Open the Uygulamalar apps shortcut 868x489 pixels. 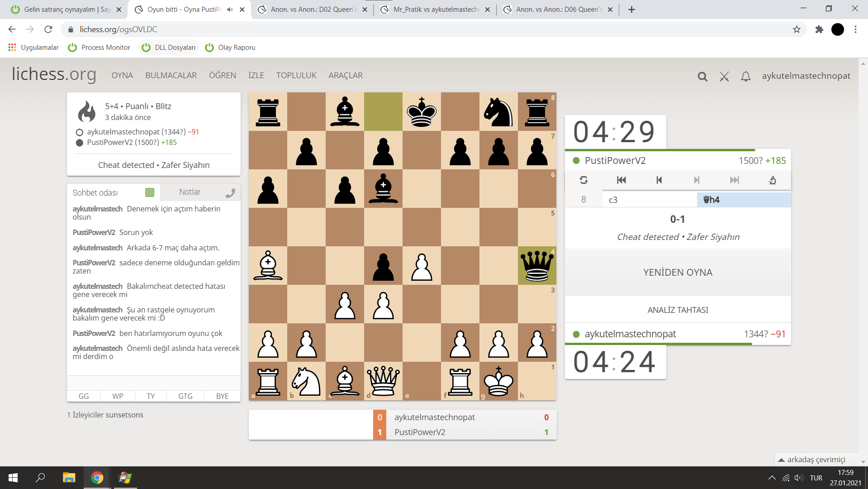click(33, 48)
